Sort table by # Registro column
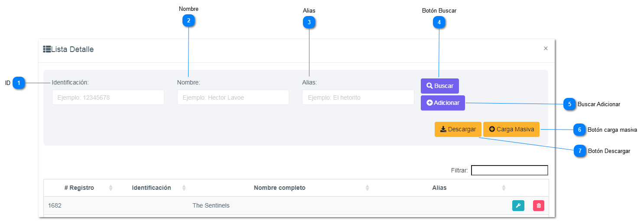Image resolution: width=644 pixels, height=221 pixels. pyautogui.click(x=79, y=188)
